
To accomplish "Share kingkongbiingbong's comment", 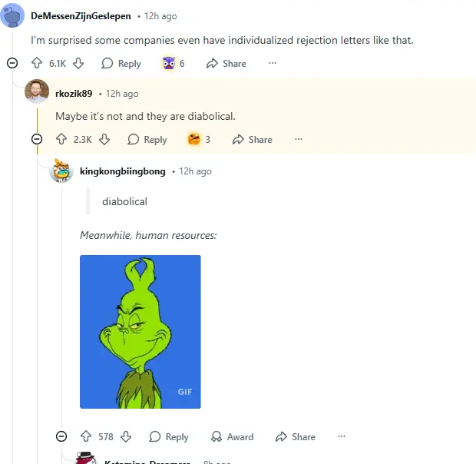I will click(296, 436).
